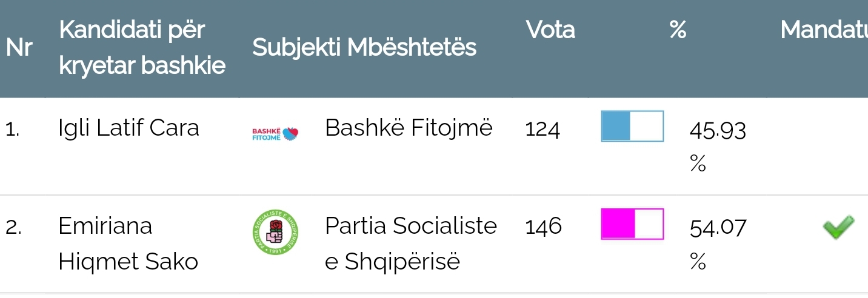This screenshot has height=298, width=868.
Task: Click the magenta vote percentage bar
Action: click(632, 224)
